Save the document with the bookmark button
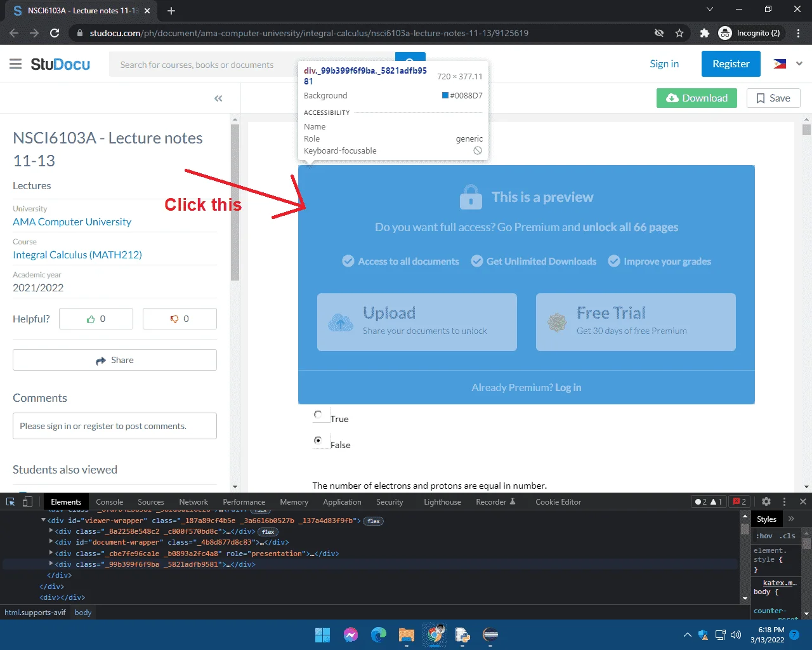This screenshot has width=812, height=650. [773, 98]
